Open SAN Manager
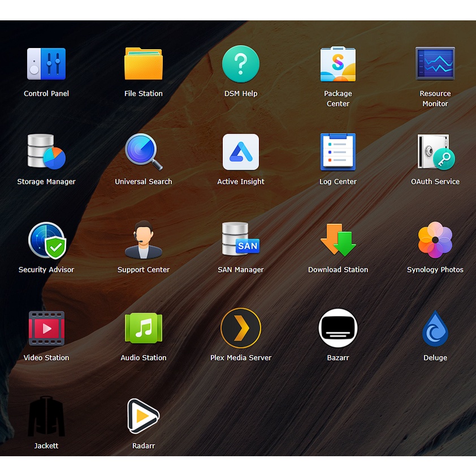The width and height of the screenshot is (476, 476). coord(241,239)
